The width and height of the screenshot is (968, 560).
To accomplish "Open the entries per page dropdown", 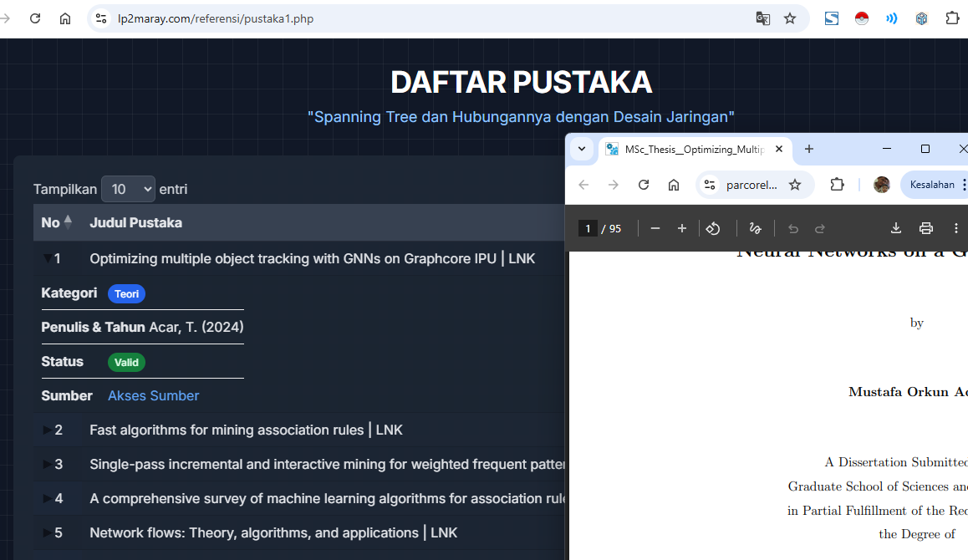I will tap(128, 189).
